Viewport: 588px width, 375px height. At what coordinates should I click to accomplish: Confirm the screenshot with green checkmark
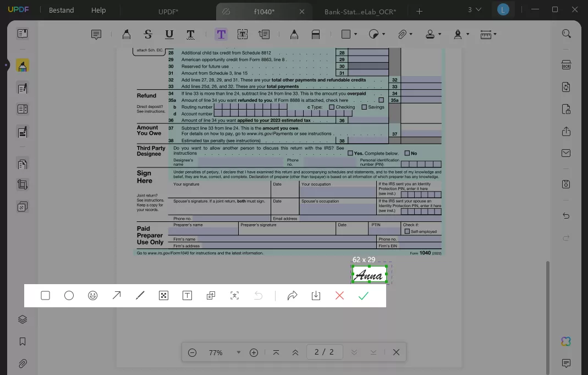(364, 296)
